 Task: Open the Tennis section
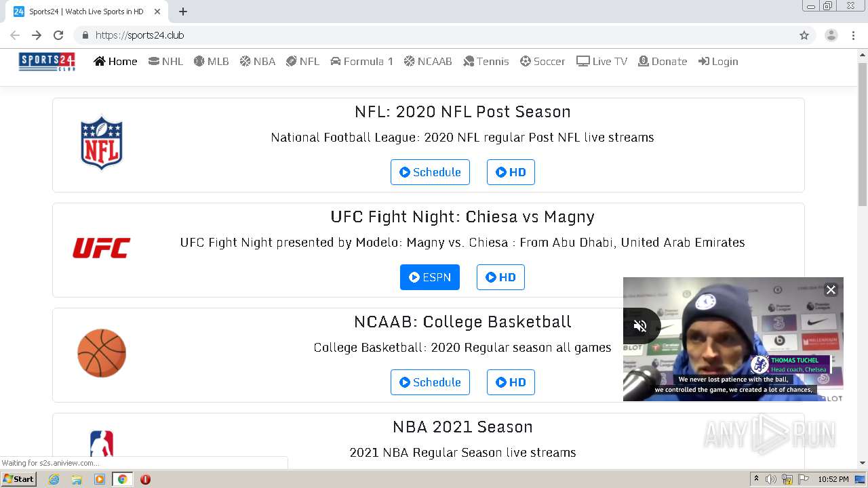click(x=486, y=61)
